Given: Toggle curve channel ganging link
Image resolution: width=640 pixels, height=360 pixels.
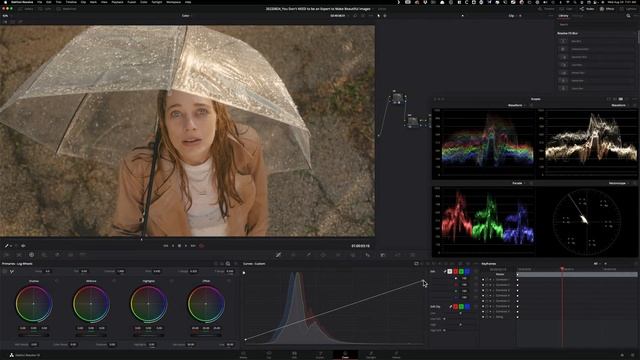Looking at the screenshot, I should [444, 271].
